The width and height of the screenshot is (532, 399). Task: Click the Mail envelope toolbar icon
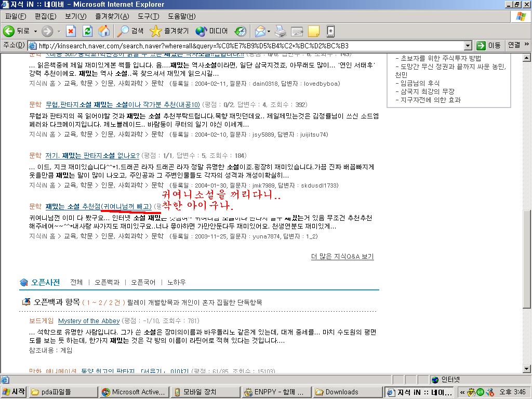[260, 31]
